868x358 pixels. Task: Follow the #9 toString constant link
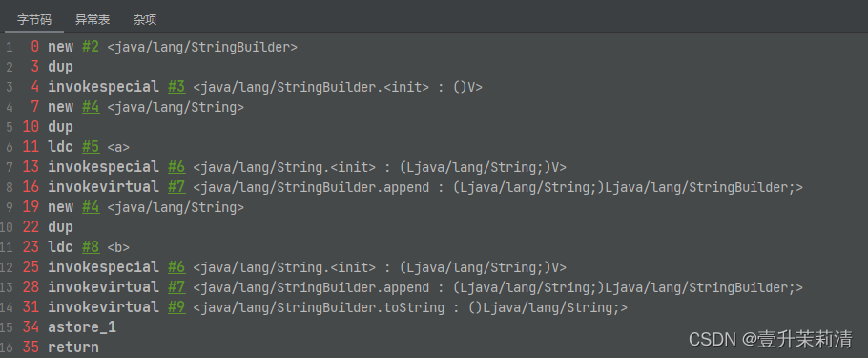coord(176,307)
